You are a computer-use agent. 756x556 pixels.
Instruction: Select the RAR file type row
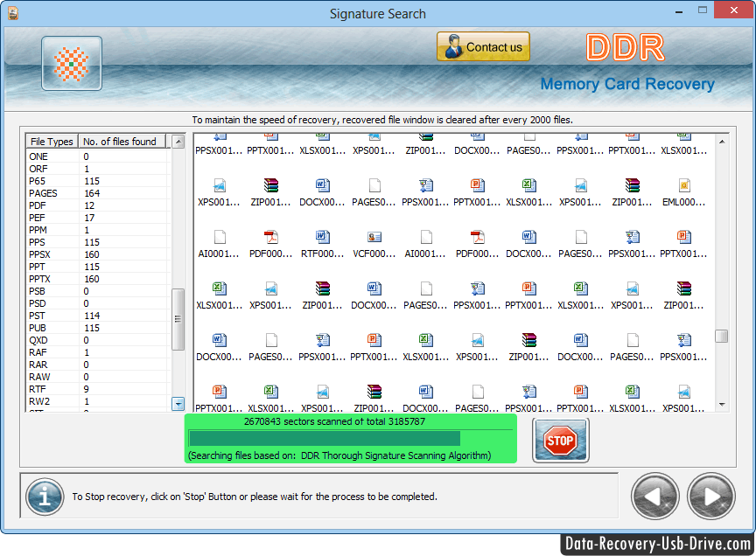click(98, 365)
